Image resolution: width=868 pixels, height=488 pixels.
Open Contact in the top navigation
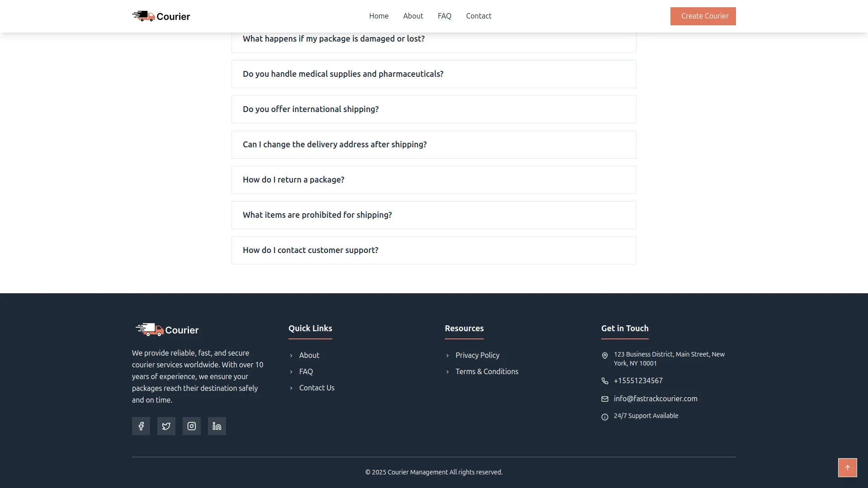point(478,16)
